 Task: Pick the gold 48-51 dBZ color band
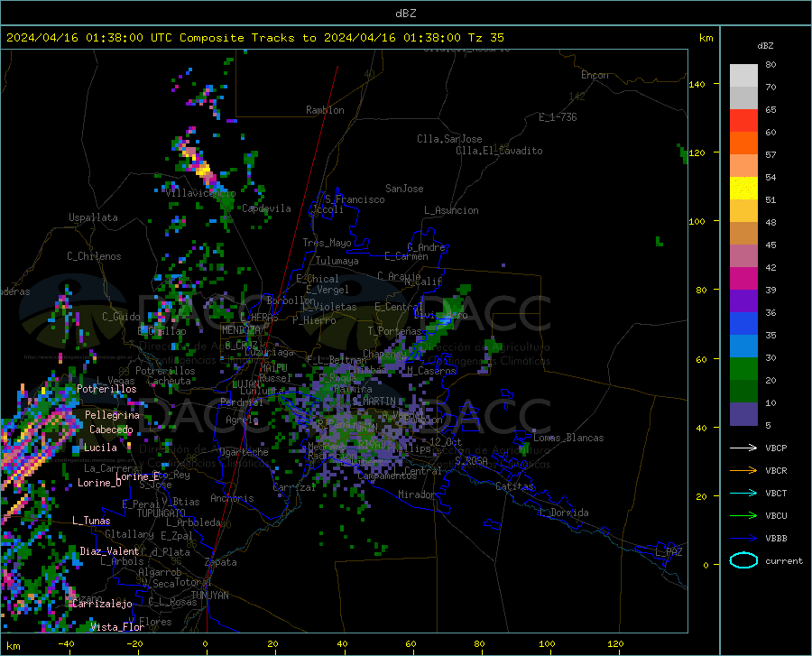pyautogui.click(x=743, y=211)
